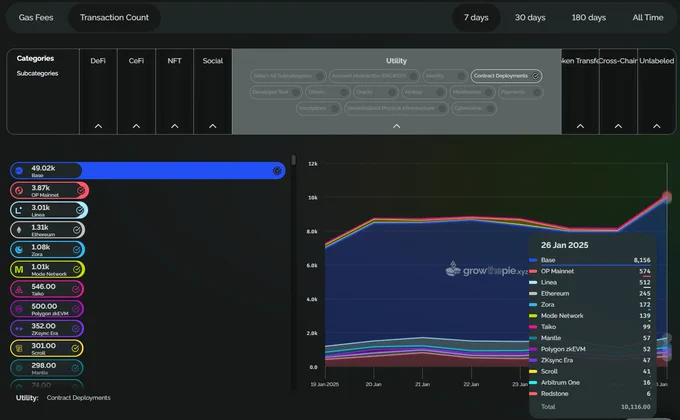Click the 19 Jan 2025 x-axis label
The width and height of the screenshot is (680, 420).
point(324,384)
